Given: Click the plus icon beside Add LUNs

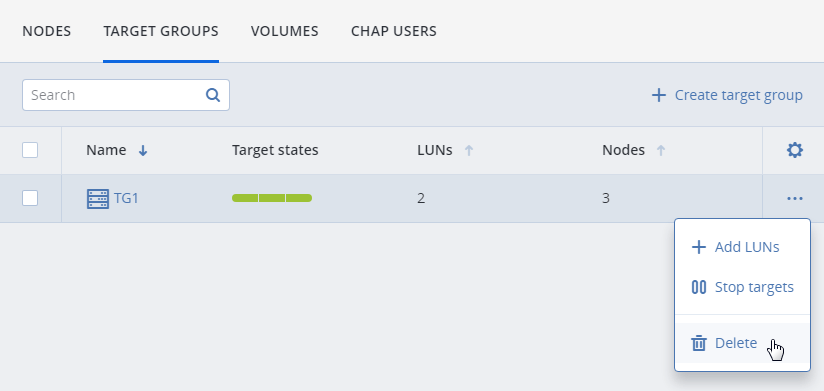Looking at the screenshot, I should point(698,247).
